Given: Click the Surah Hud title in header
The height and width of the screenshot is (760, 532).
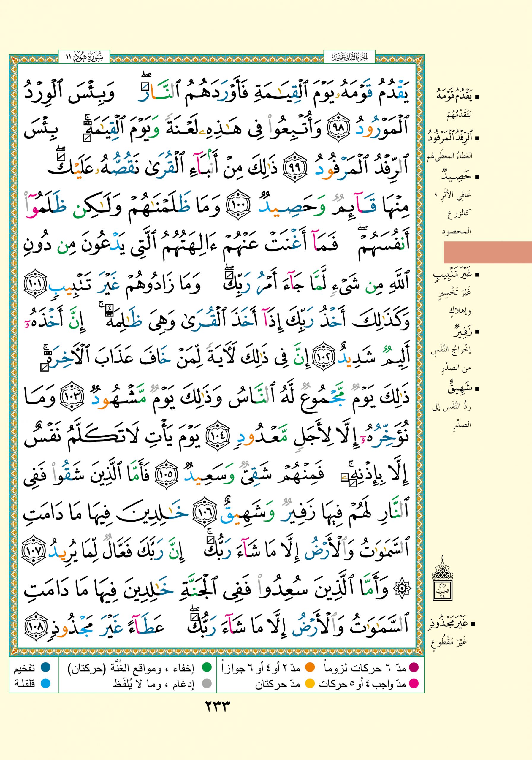Looking at the screenshot, I should pyautogui.click(x=84, y=57).
